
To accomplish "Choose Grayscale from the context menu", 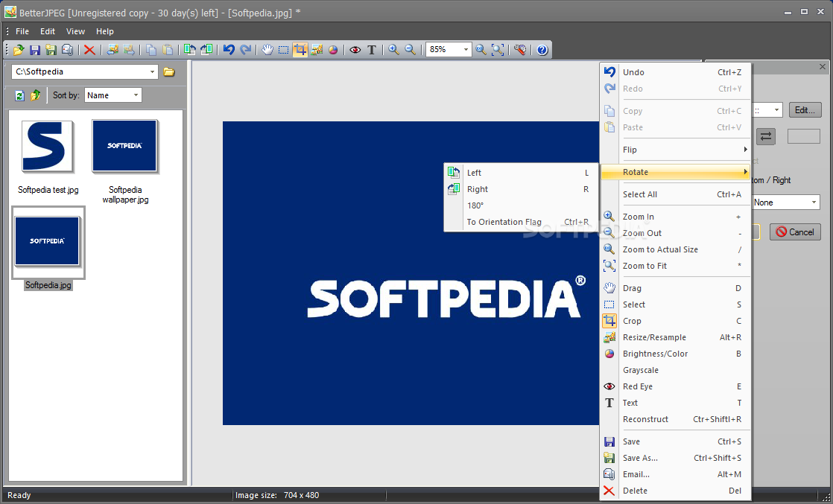I will click(675, 370).
